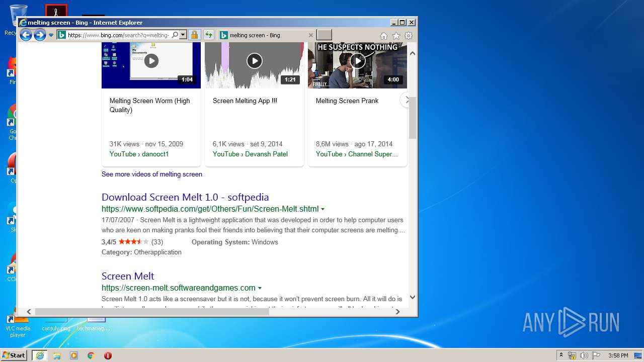The height and width of the screenshot is (362, 644).
Task: Click the vertical scrollbar thumb
Action: pos(413,118)
